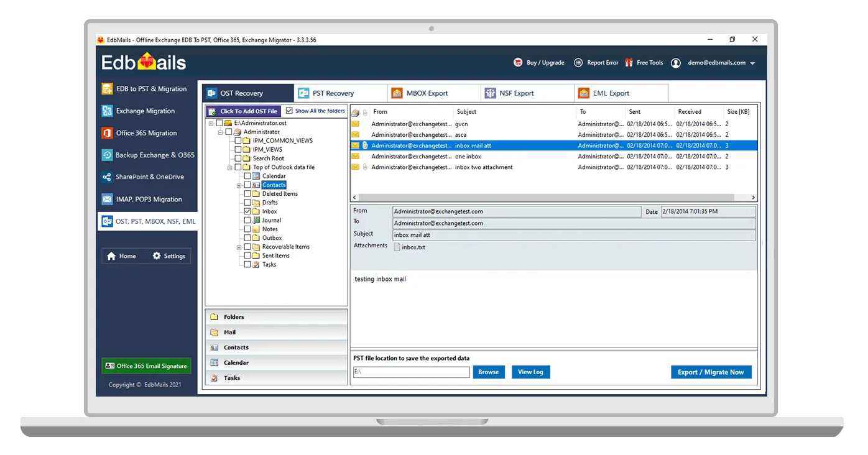
Task: Select the Contacts panel at bottom left
Action: click(276, 347)
